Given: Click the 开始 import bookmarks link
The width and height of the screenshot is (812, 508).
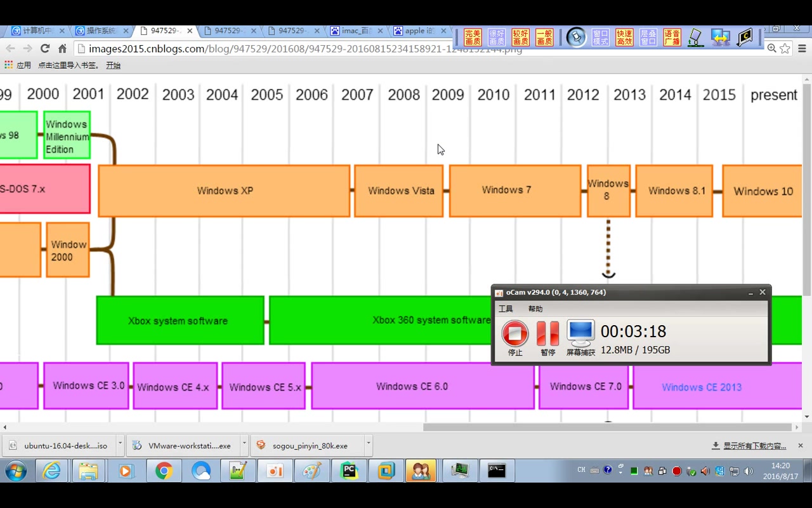Looking at the screenshot, I should [x=113, y=65].
